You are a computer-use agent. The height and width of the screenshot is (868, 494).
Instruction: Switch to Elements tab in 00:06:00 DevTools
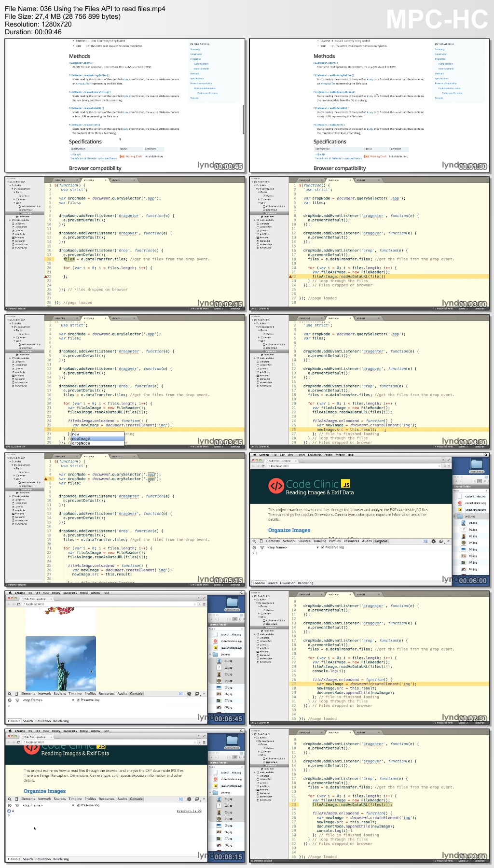273,541
